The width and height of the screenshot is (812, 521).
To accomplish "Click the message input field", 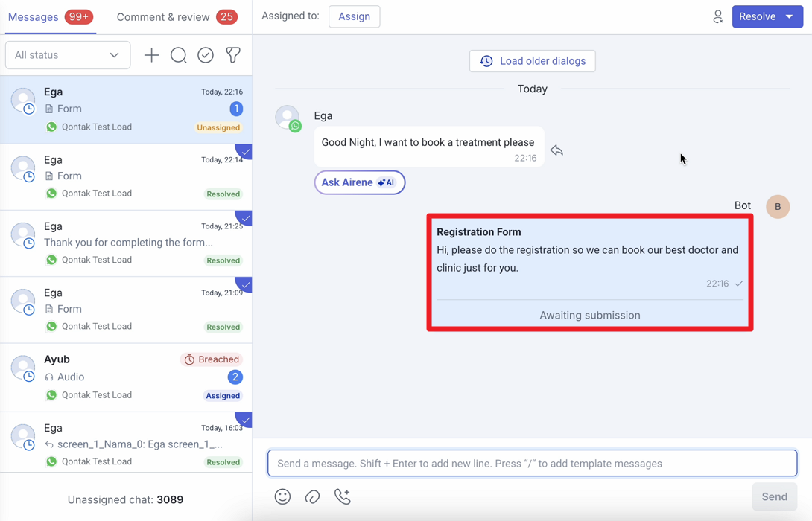I will [532, 463].
